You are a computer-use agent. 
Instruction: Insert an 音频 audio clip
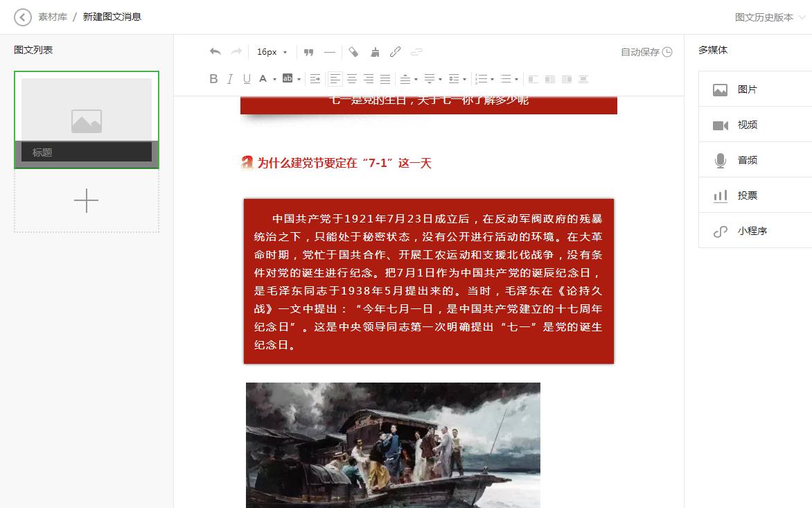pos(748,159)
